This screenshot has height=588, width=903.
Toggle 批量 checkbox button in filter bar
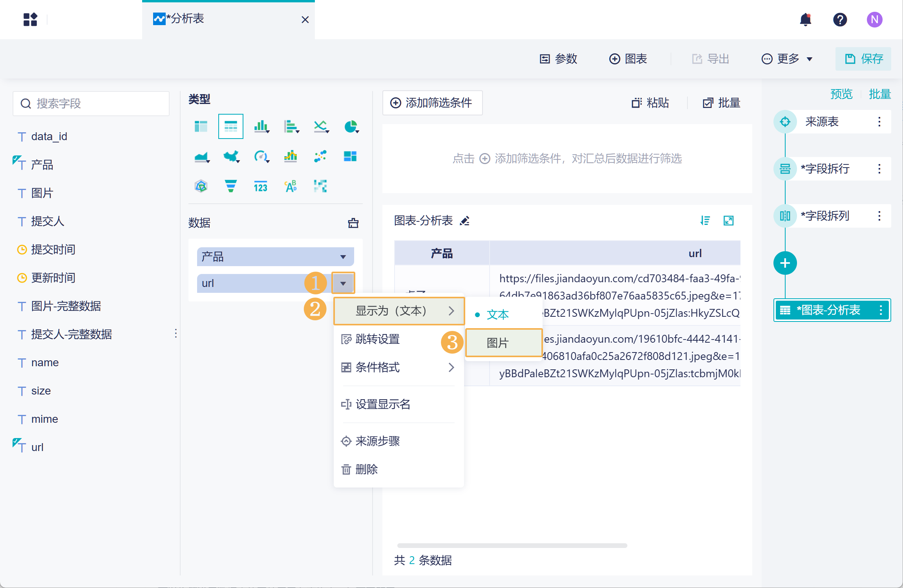click(x=721, y=103)
